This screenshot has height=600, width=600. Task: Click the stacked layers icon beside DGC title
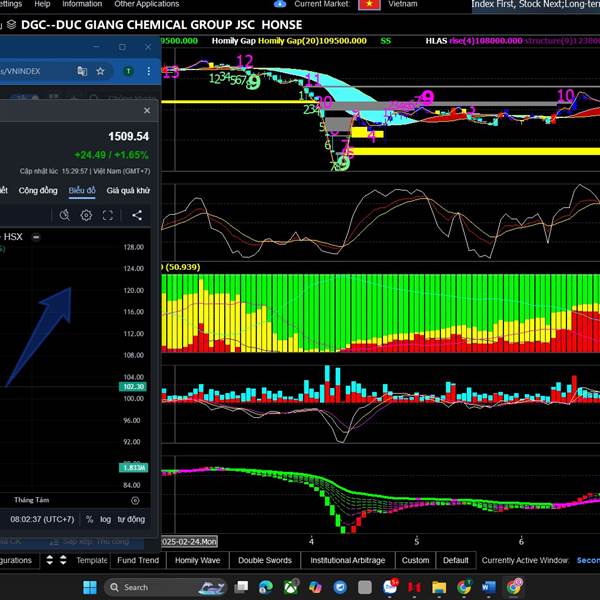coord(11,24)
